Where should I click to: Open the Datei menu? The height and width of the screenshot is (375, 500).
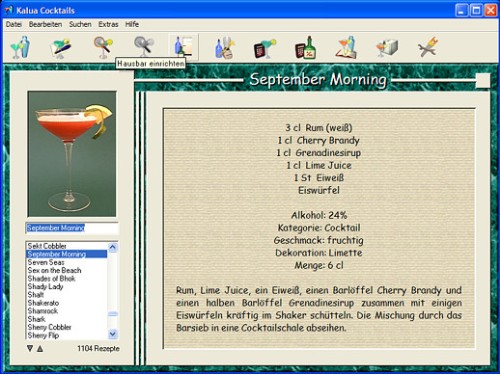tap(14, 24)
